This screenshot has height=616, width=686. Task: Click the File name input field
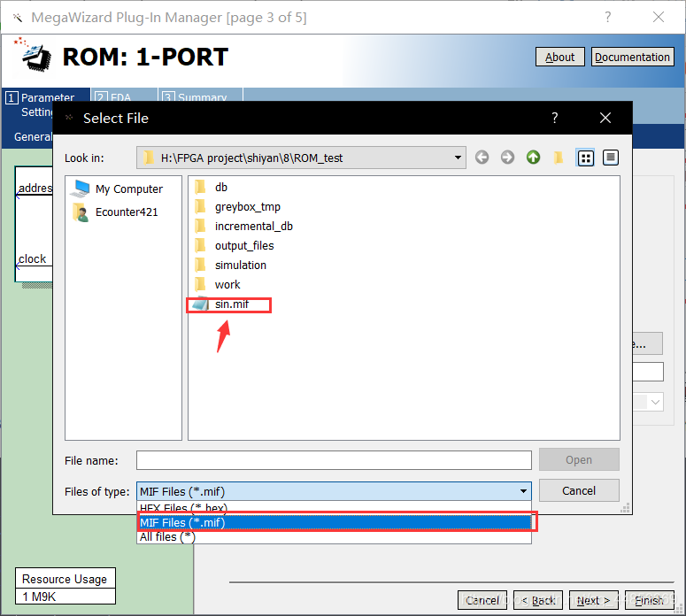coord(334,460)
